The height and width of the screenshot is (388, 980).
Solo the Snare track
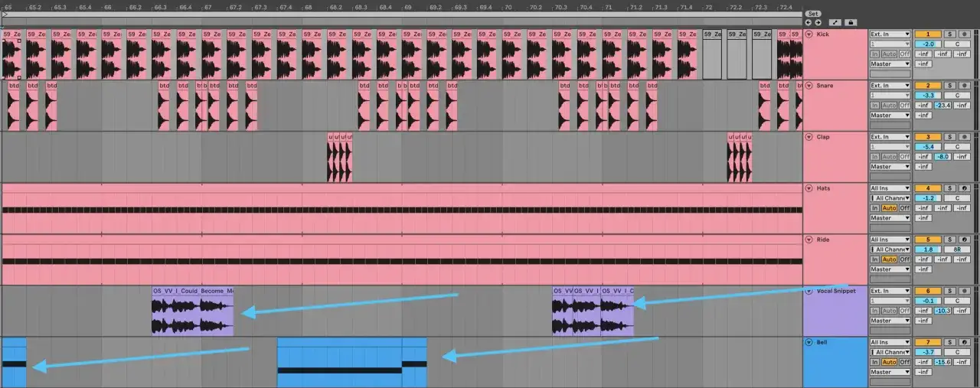pos(949,86)
